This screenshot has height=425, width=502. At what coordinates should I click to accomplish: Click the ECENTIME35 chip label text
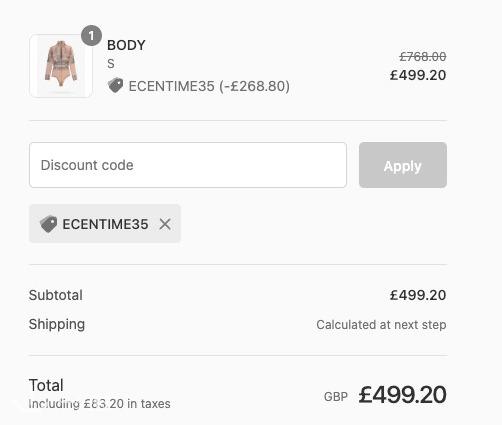[105, 224]
